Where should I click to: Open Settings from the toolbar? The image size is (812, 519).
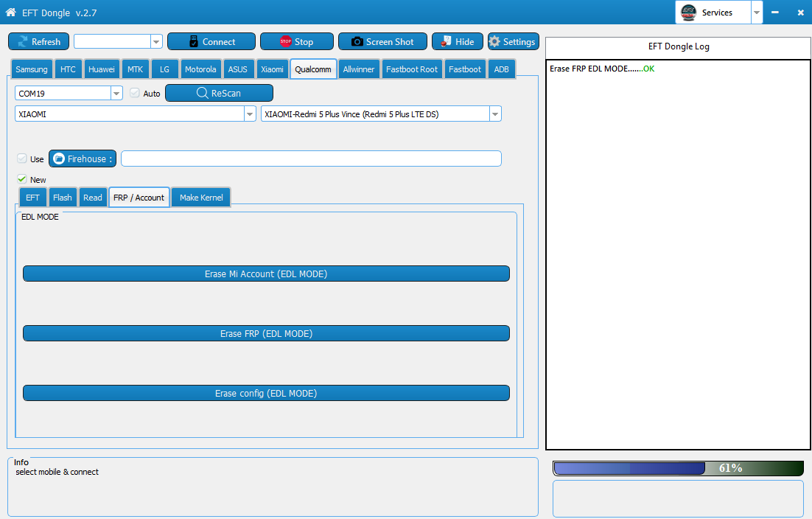pos(513,41)
